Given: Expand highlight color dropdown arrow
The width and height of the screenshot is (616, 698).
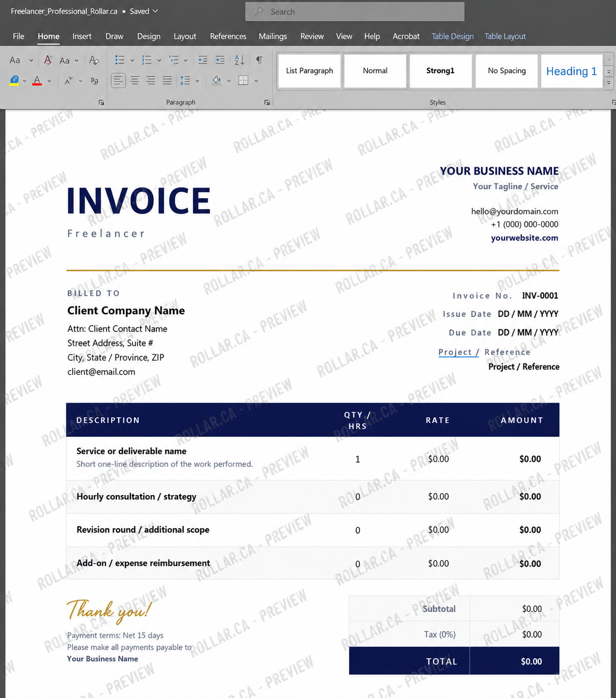Looking at the screenshot, I should pos(25,81).
